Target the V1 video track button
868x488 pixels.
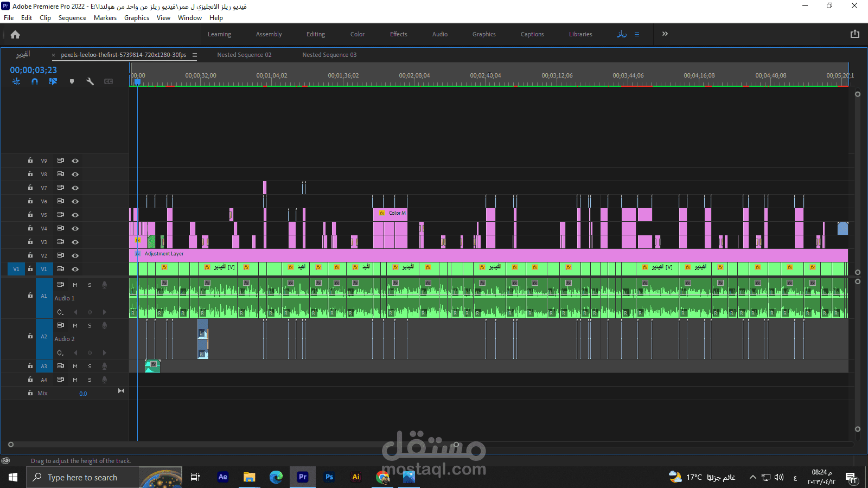tap(44, 269)
